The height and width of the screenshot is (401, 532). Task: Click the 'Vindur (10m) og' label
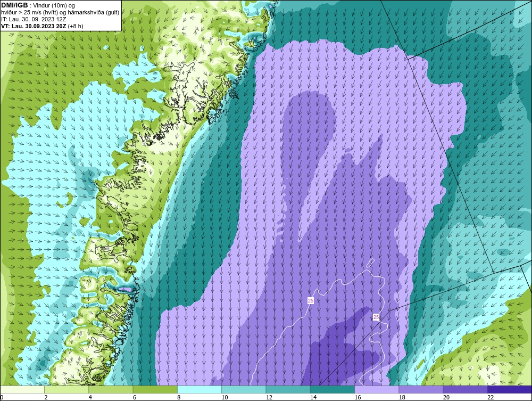[55, 6]
